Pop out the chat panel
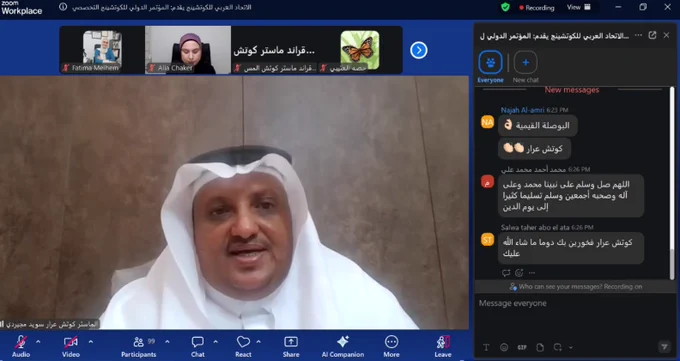Screen dimensions: 680x361 (x=652, y=36)
